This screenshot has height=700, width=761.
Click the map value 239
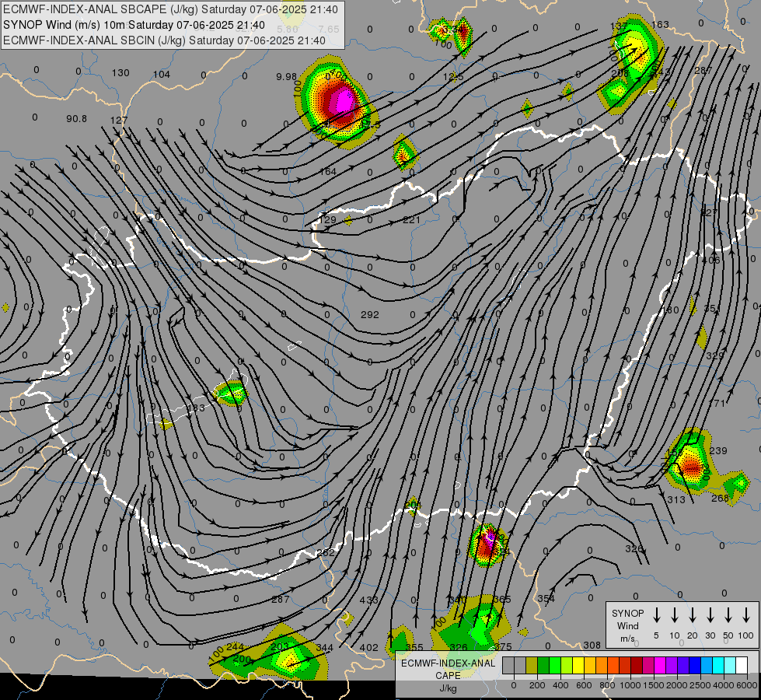pos(718,450)
